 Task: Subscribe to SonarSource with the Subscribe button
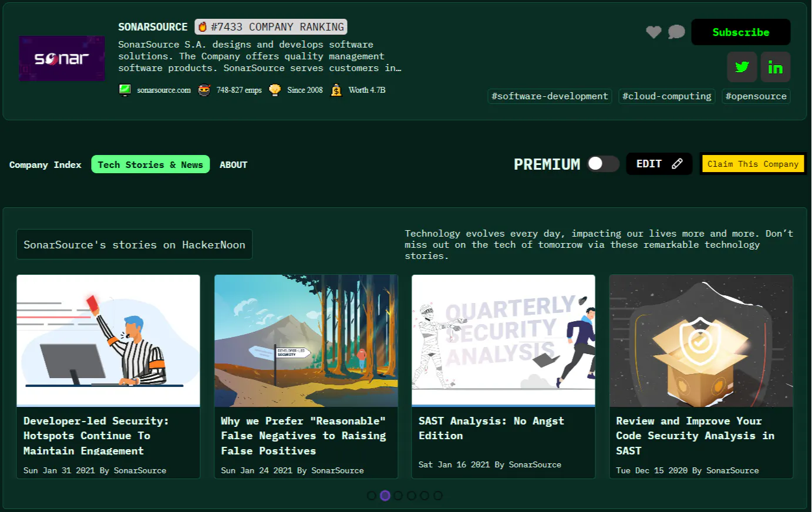pyautogui.click(x=741, y=32)
